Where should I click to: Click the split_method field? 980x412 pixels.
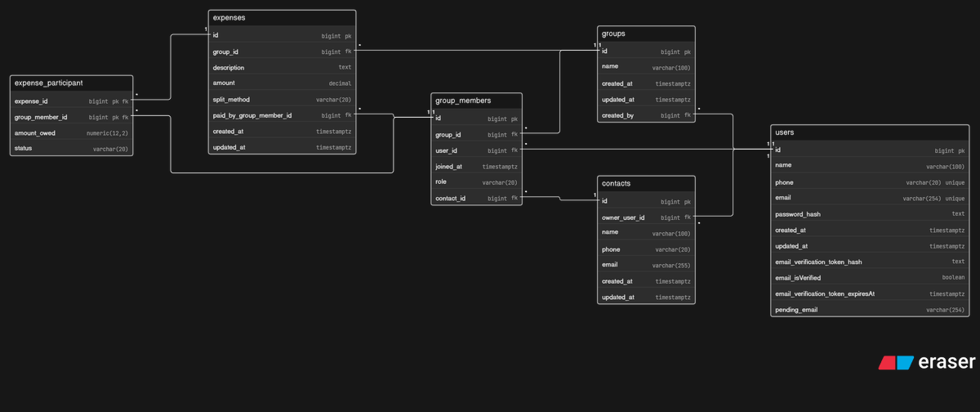click(282, 99)
